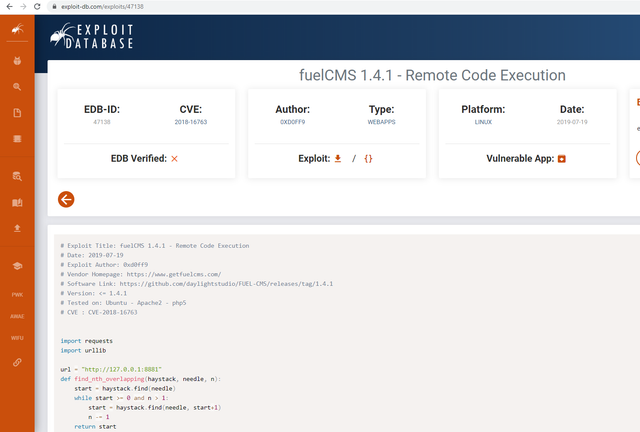The image size is (640, 432).
Task: Click the url 127.0.0.1:8881 string
Action: pos(122,370)
